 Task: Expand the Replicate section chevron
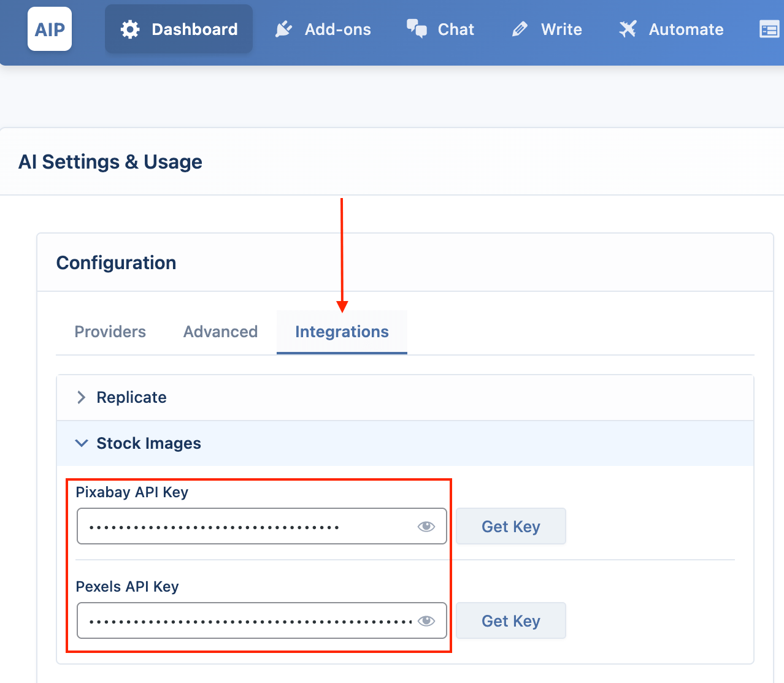81,397
